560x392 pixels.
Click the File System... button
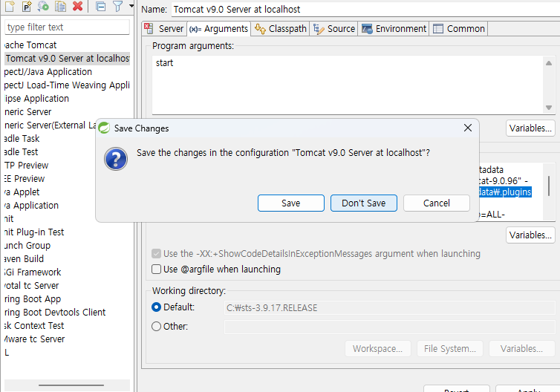tap(449, 348)
